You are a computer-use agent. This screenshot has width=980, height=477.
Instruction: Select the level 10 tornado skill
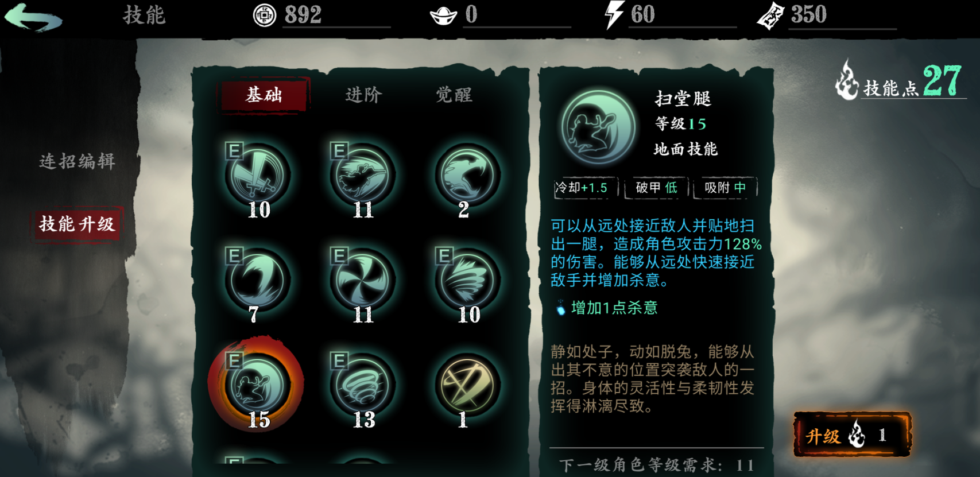pyautogui.click(x=467, y=280)
